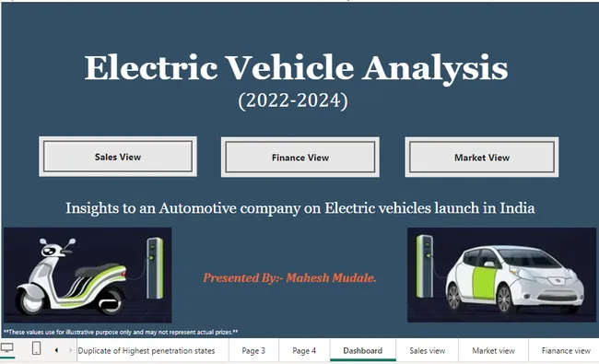599x364 pixels.
Task: Switch to desktop layout view icon
Action: point(7,348)
